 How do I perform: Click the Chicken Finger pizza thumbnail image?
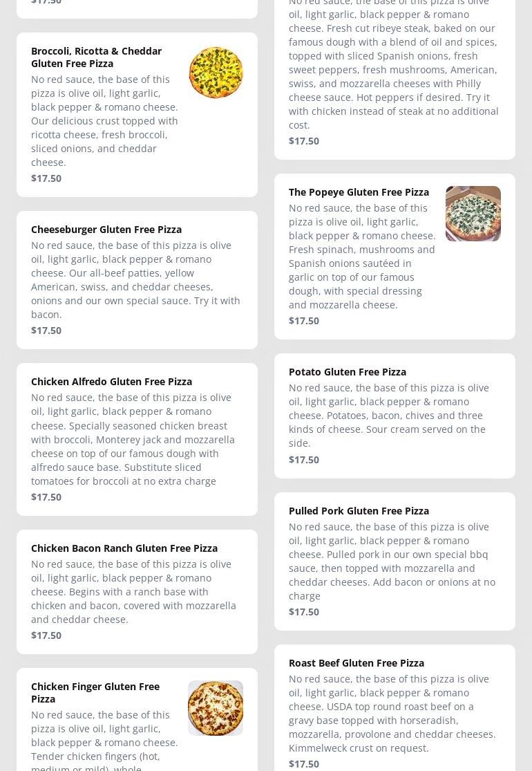[216, 707]
